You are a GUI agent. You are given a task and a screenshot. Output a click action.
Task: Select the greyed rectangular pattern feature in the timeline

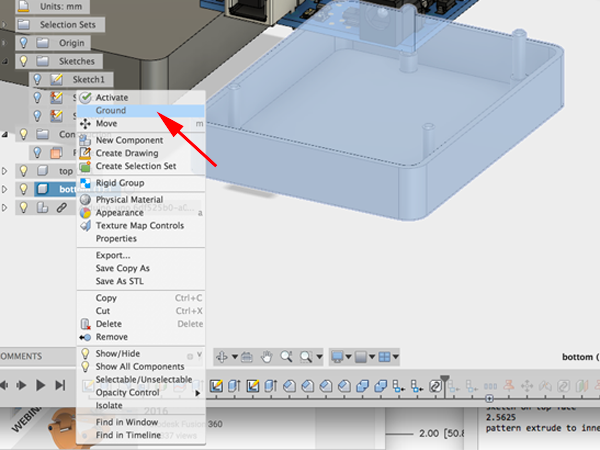pyautogui.click(x=491, y=386)
